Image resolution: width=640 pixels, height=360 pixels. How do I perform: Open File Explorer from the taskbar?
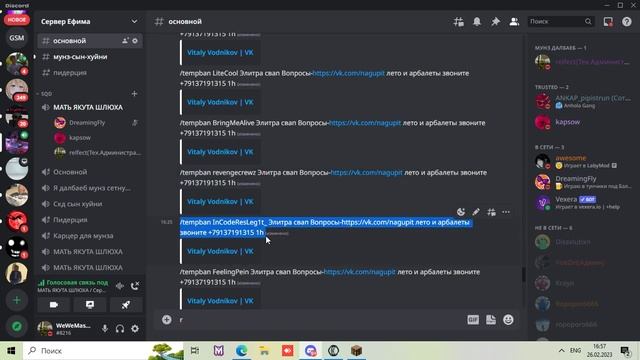pyautogui.click(x=264, y=351)
